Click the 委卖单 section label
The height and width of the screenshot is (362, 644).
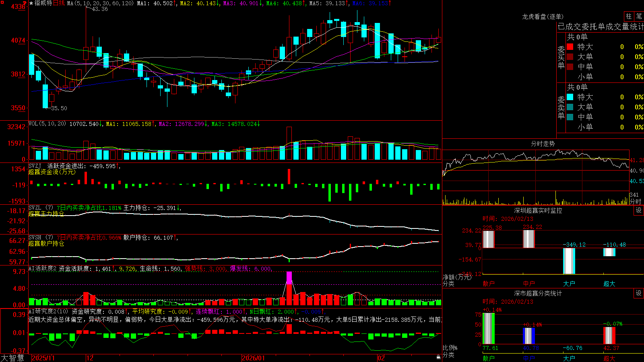coord(561,107)
